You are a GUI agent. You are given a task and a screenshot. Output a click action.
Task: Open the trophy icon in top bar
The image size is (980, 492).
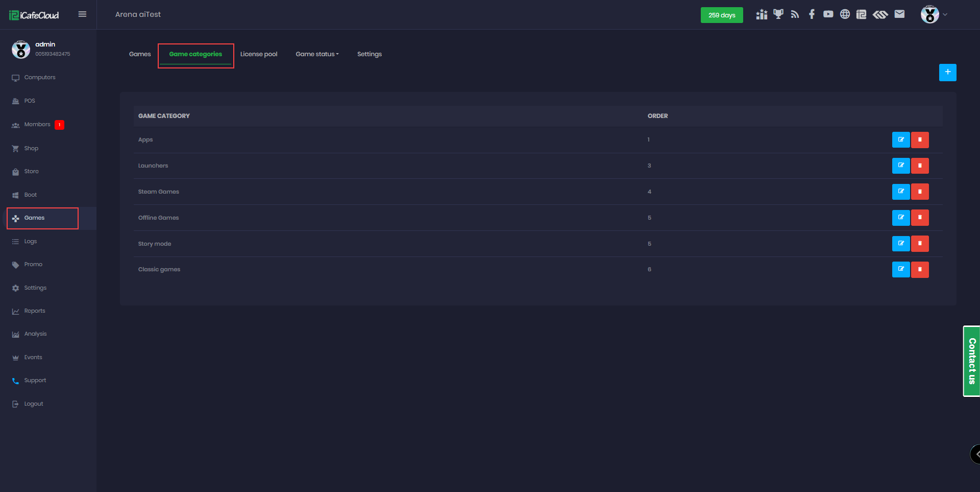[x=778, y=14]
